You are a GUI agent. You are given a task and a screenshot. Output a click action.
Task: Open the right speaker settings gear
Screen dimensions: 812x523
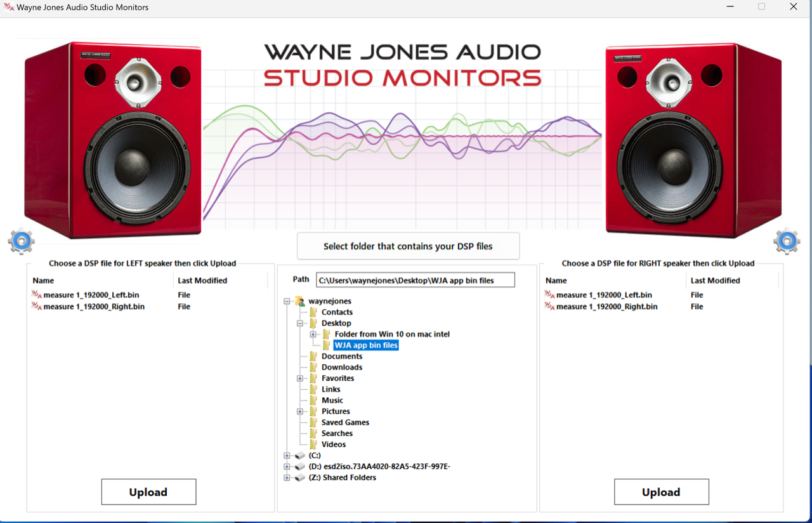tap(787, 241)
